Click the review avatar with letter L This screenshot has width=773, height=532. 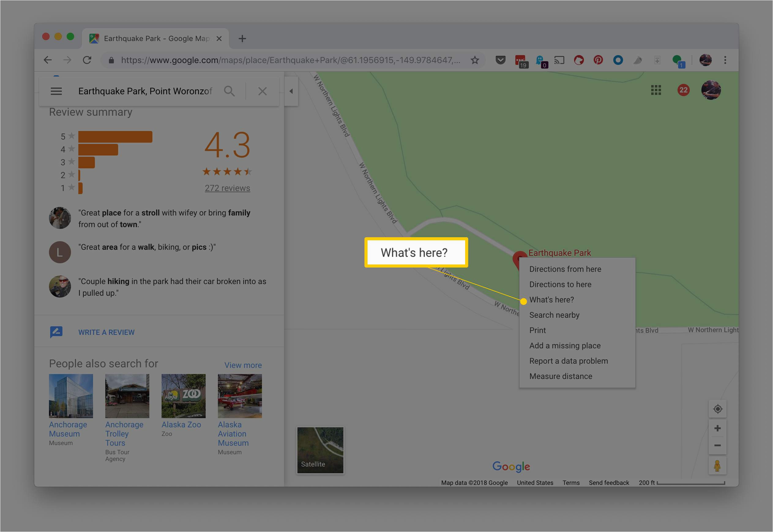60,252
